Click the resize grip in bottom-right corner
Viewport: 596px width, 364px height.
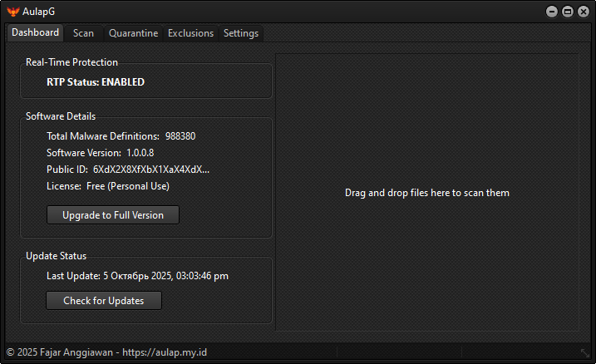point(585,353)
